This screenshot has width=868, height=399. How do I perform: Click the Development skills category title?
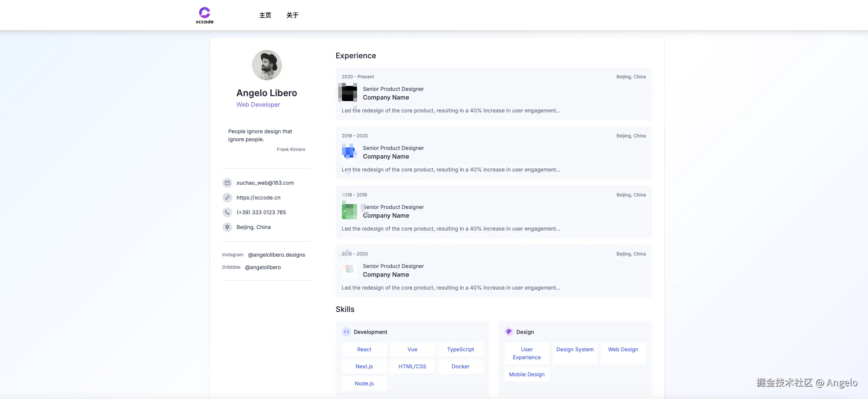coord(371,332)
